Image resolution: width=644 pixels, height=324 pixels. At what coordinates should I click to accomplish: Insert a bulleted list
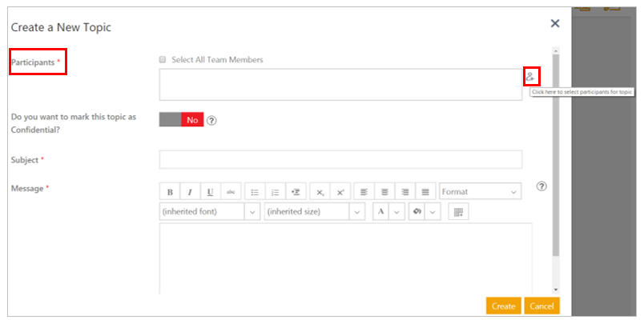pyautogui.click(x=255, y=192)
